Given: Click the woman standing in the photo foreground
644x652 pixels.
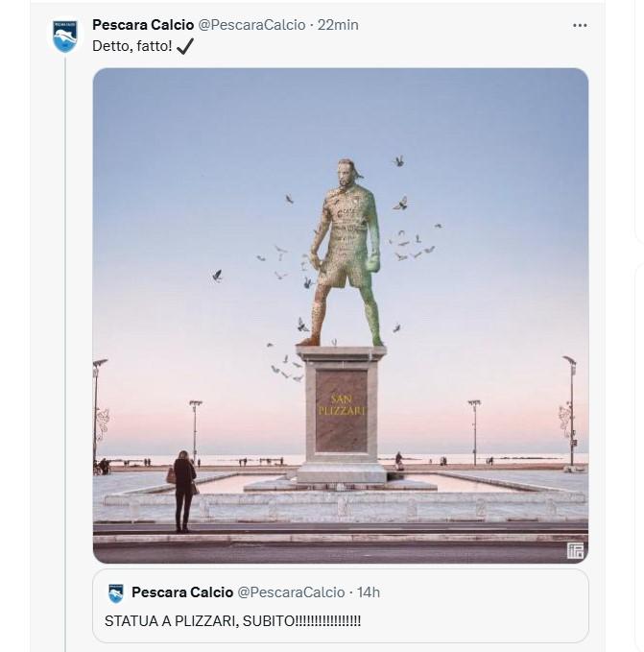Looking at the screenshot, I should pyautogui.click(x=183, y=489).
